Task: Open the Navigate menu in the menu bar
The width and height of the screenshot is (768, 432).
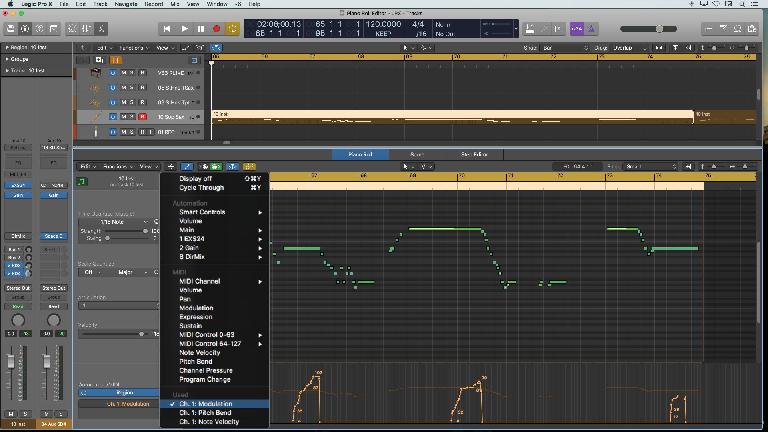Action: coord(125,4)
